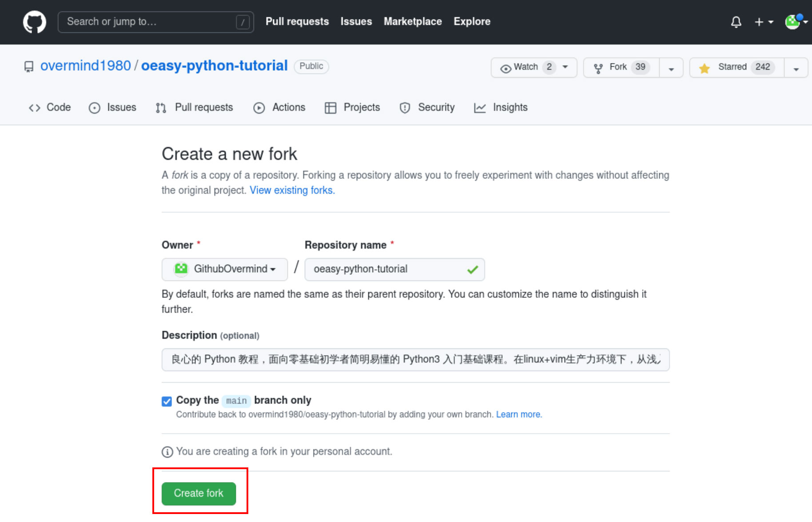Expand the Starred lists dropdown arrow
Screen dimensions: 812x522
tap(796, 68)
